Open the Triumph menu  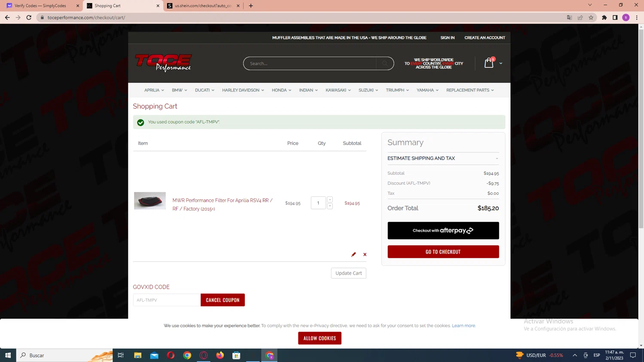point(397,90)
